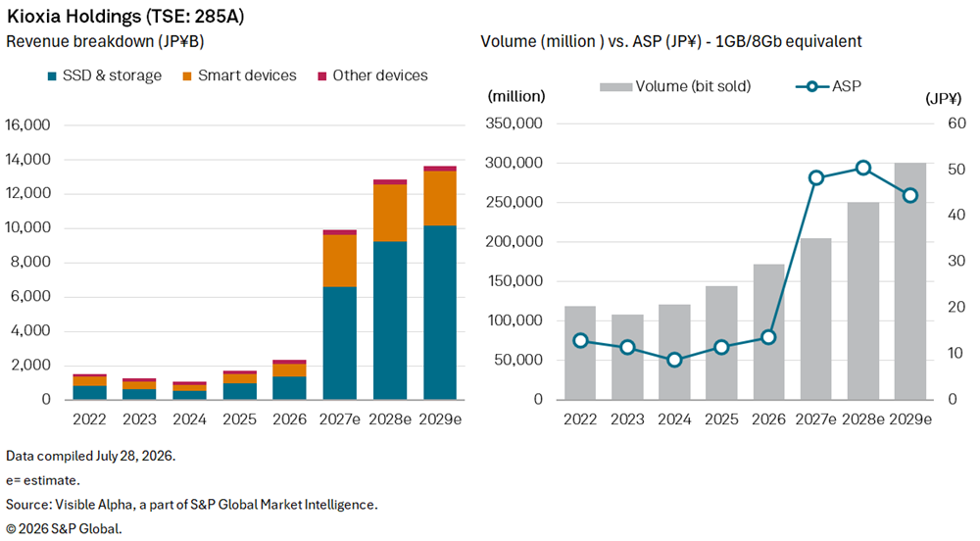Click the Smart devices orange legend swatch
The height and width of the screenshot is (541, 980).
point(187,76)
